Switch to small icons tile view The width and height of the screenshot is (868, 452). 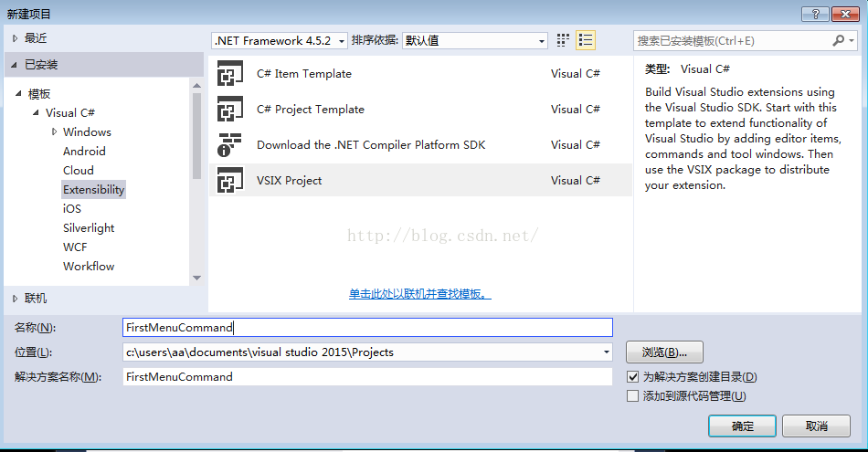click(563, 40)
